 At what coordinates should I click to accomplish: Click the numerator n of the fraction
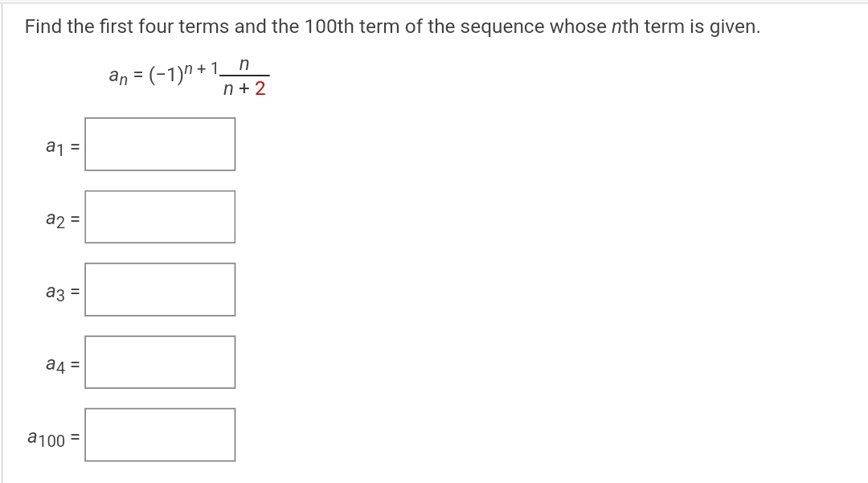coord(244,64)
